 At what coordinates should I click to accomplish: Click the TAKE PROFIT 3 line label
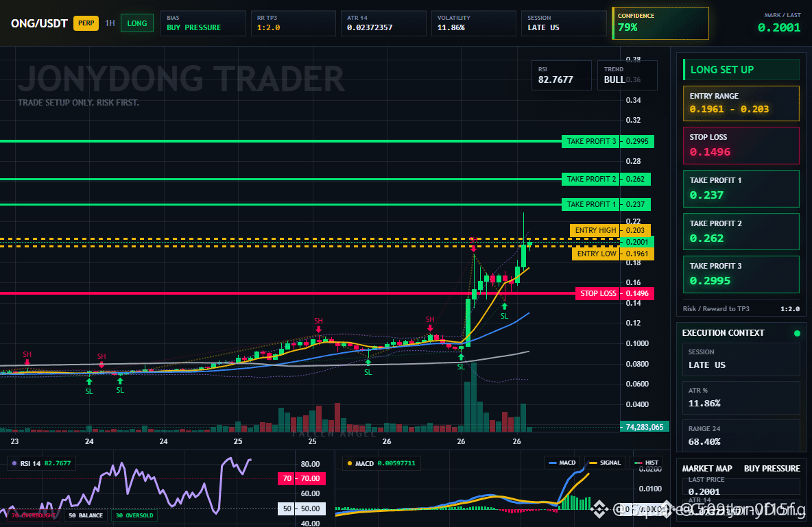click(x=591, y=141)
